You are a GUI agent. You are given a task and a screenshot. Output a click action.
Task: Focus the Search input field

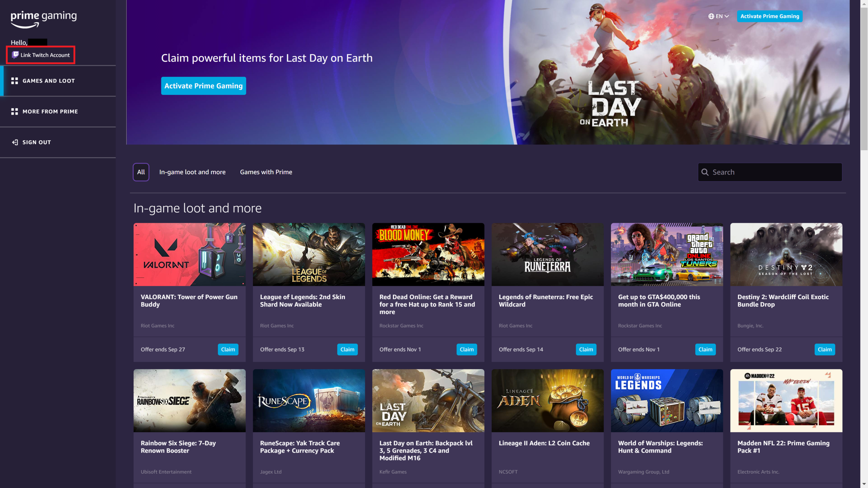pos(770,172)
